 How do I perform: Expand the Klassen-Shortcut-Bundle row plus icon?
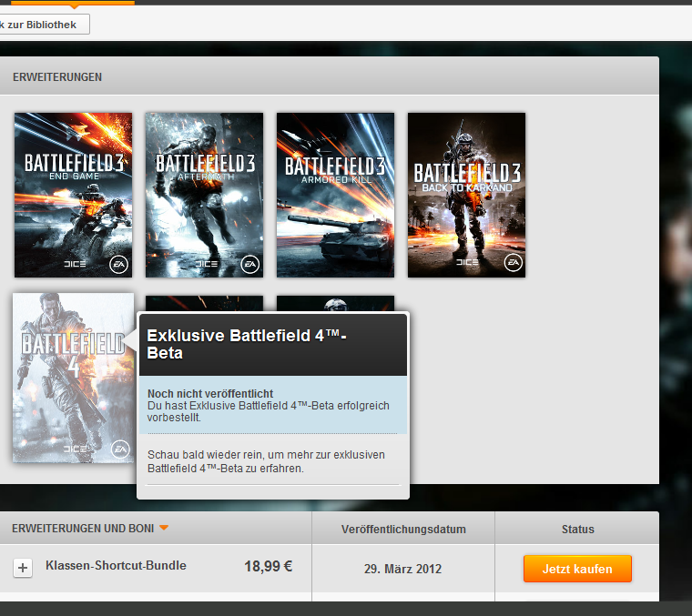pos(23,568)
